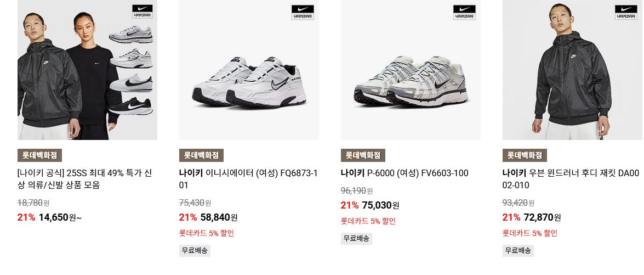Click the 58,840원 discounted price
Viewport: 644px width, 275px height.
point(219,217)
